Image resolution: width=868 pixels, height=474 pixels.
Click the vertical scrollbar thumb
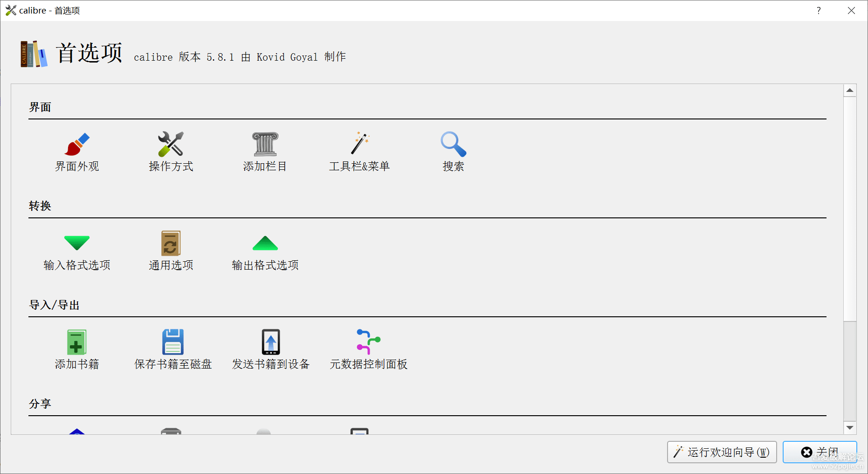[x=850, y=210]
